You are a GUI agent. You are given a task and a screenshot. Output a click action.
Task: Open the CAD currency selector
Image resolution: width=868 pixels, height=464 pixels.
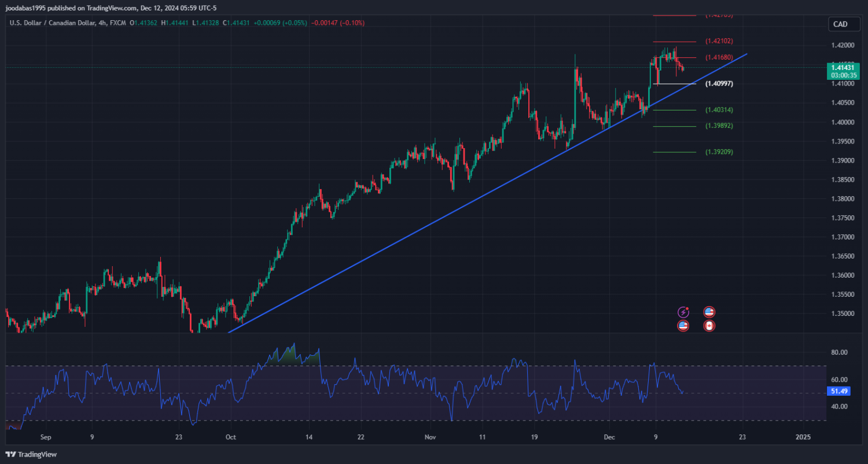(840, 24)
